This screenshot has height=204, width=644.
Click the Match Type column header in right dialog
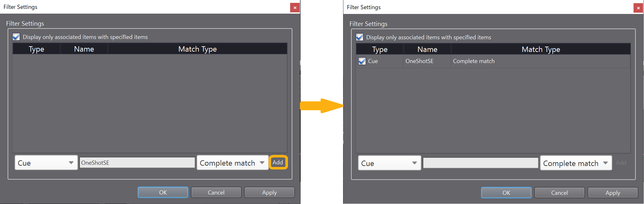tap(541, 49)
